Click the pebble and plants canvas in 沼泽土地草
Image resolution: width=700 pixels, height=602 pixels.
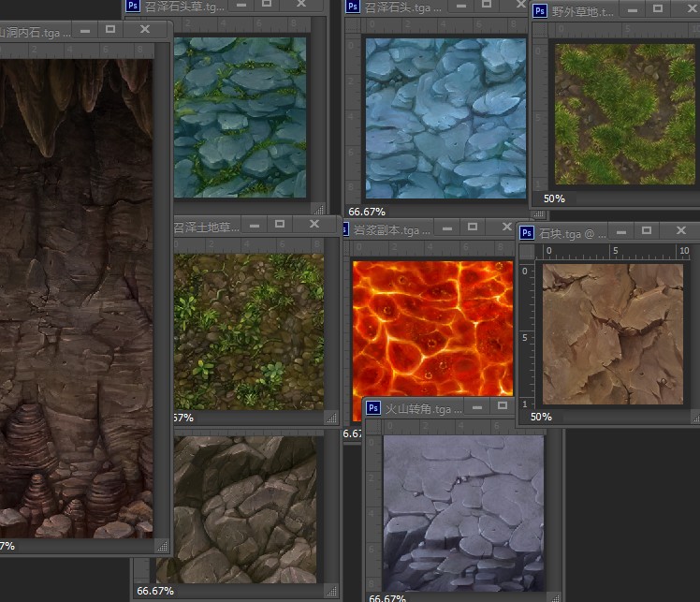(249, 331)
